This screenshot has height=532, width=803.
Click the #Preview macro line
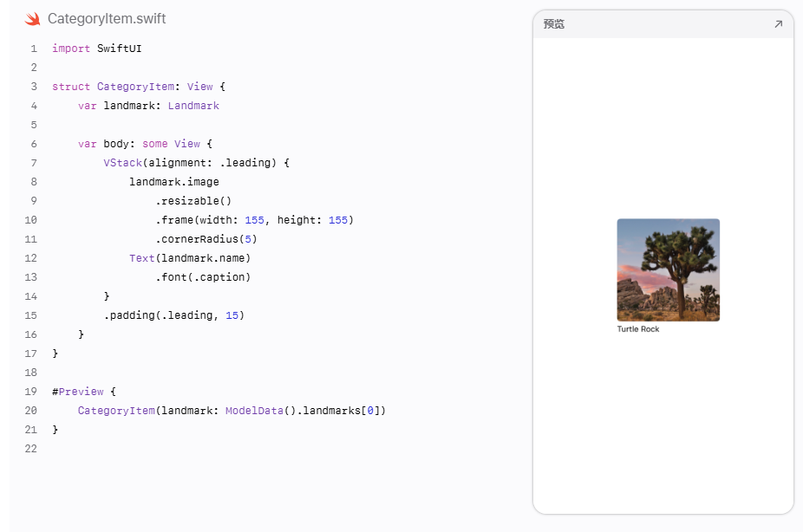84,392
